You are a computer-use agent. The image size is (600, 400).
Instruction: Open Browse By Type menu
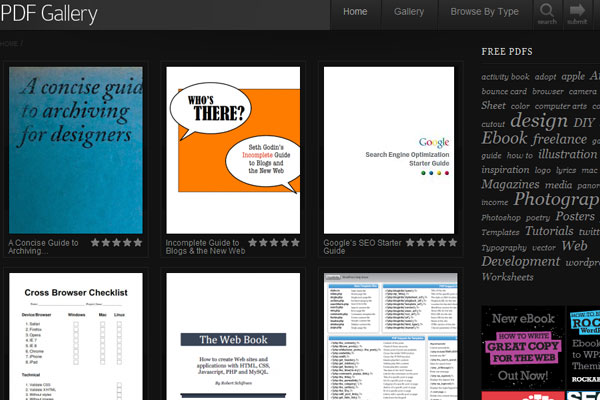tap(484, 12)
